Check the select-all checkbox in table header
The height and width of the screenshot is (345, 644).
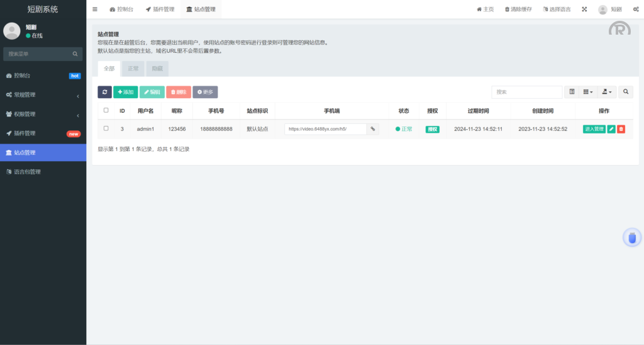pyautogui.click(x=106, y=110)
